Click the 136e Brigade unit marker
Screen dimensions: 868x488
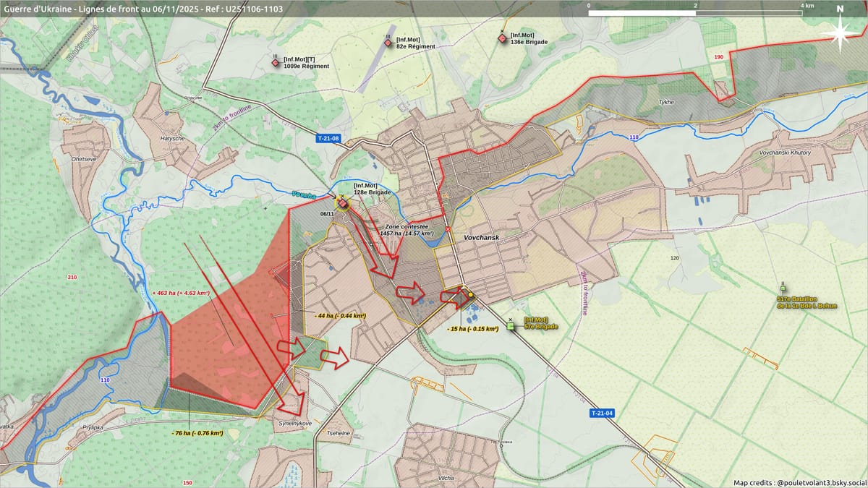502,38
